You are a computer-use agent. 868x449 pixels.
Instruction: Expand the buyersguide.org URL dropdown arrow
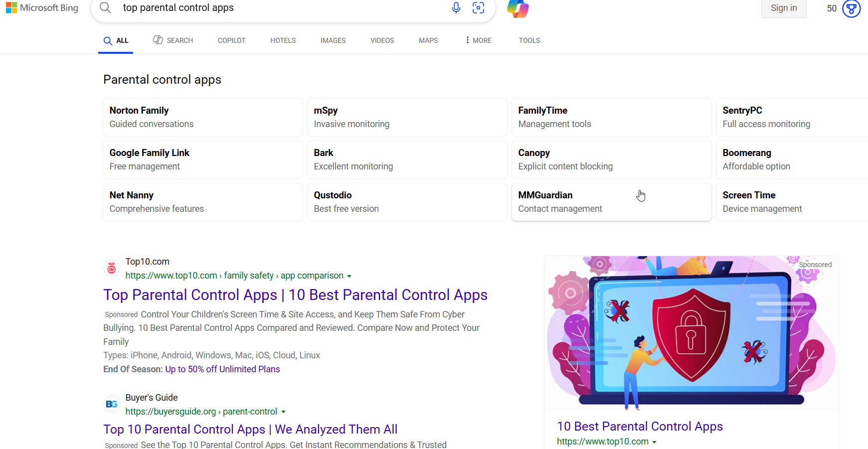click(283, 412)
